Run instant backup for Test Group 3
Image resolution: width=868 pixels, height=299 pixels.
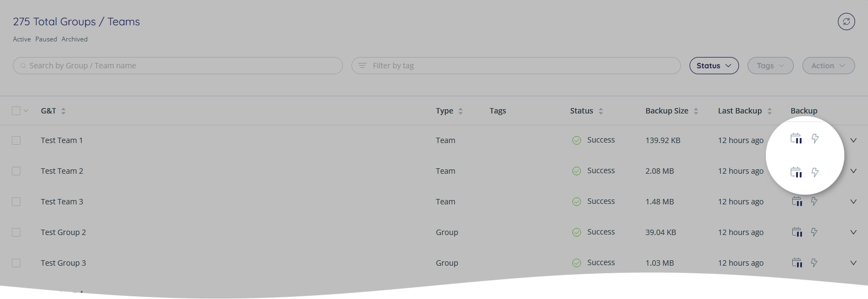tap(814, 263)
